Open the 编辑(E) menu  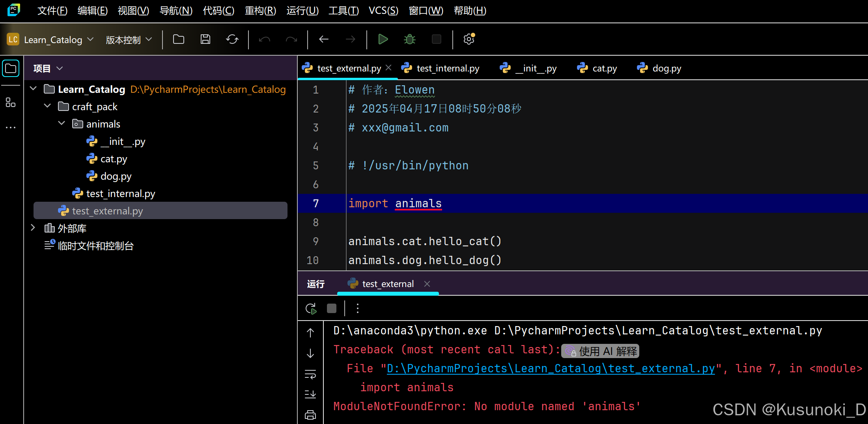[93, 11]
